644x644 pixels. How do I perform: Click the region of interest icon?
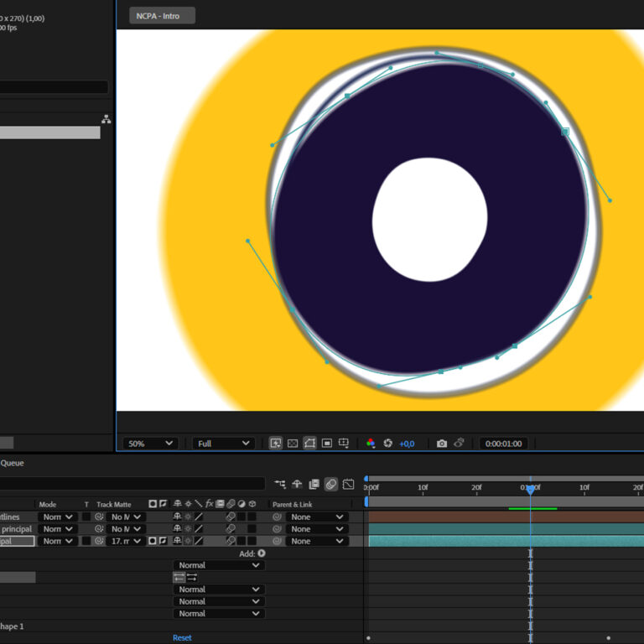click(x=327, y=444)
